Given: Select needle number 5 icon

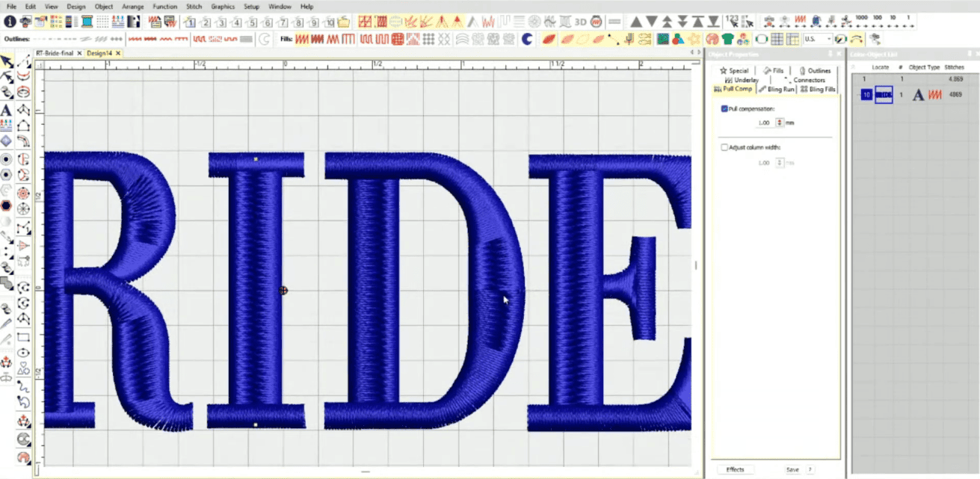Looking at the screenshot, I should (252, 22).
